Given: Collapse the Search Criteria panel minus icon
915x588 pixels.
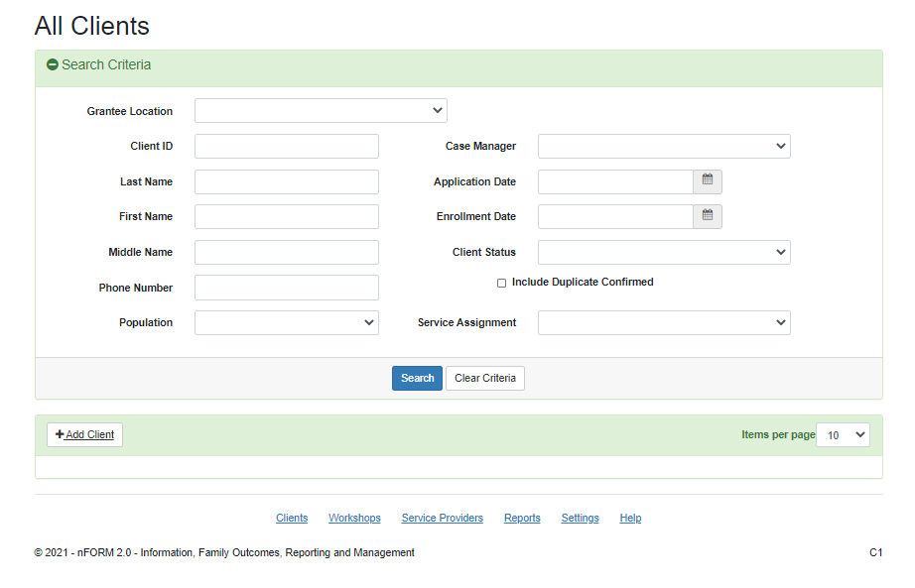Looking at the screenshot, I should pos(53,65).
